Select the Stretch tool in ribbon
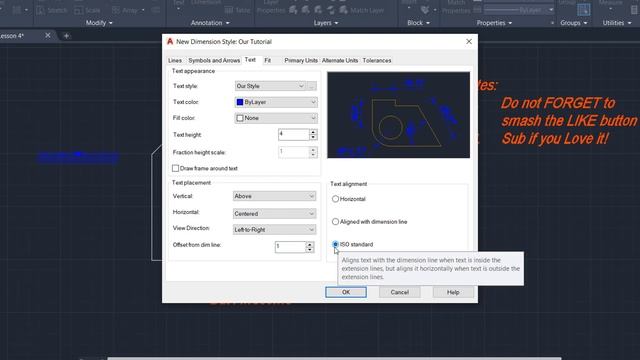The width and height of the screenshot is (640, 360). 52,10
